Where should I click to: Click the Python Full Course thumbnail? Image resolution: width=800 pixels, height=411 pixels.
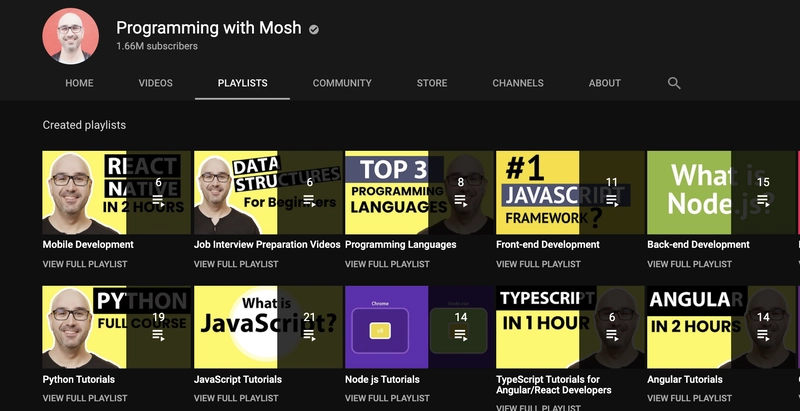point(116,327)
